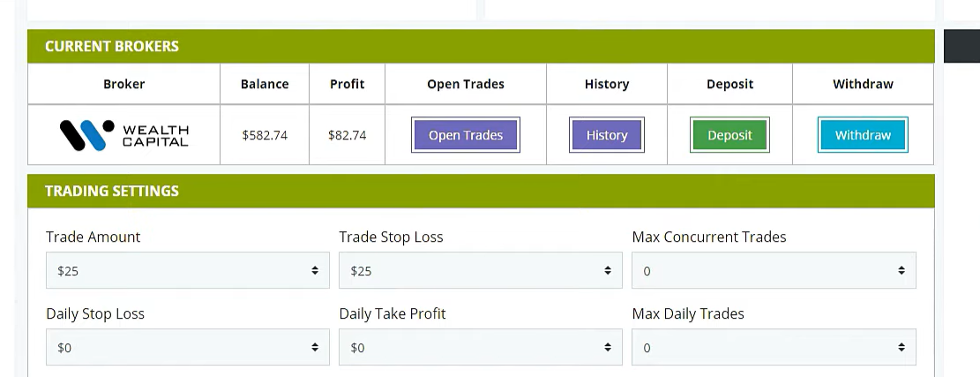
Task: Click the Balance column header
Action: tap(265, 84)
